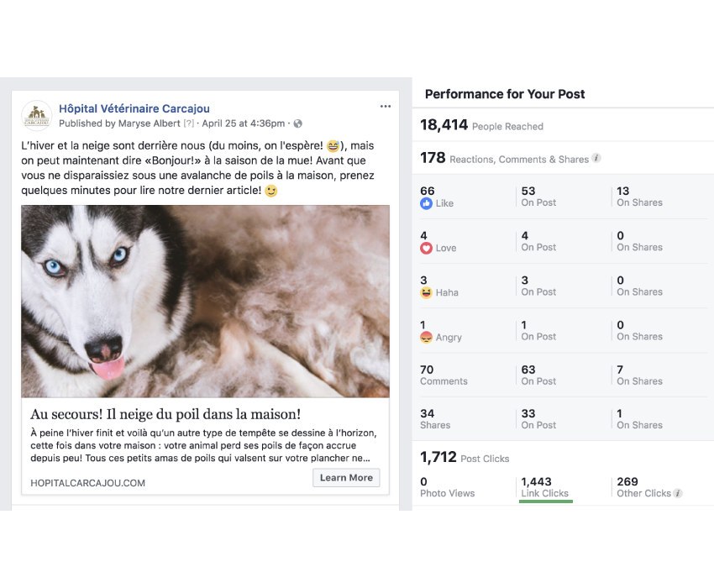714x588 pixels.
Task: Open the April 25 at 4:36pm timestamp
Action: point(243,123)
